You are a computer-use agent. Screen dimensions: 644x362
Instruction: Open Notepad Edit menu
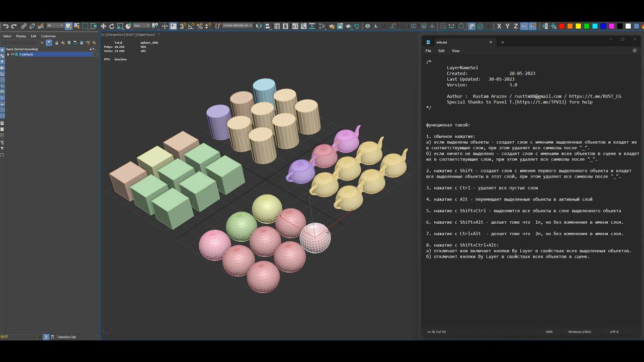(x=441, y=51)
